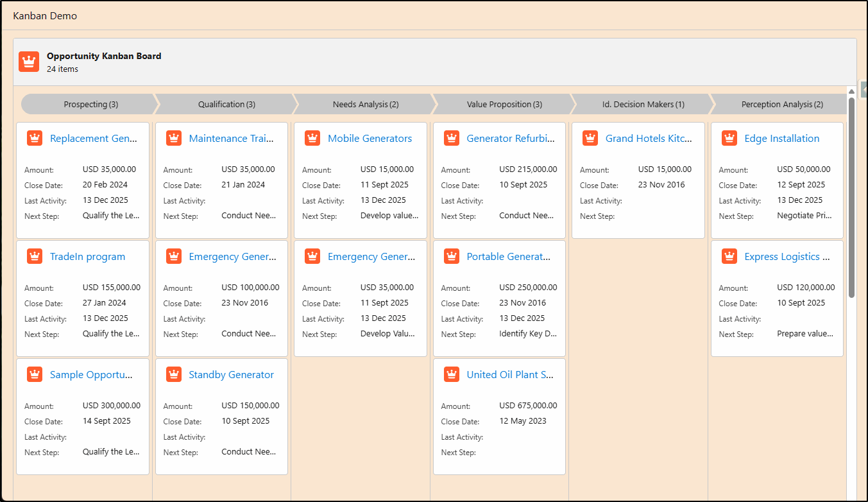Click crown icon on Standby Generator card

point(174,374)
